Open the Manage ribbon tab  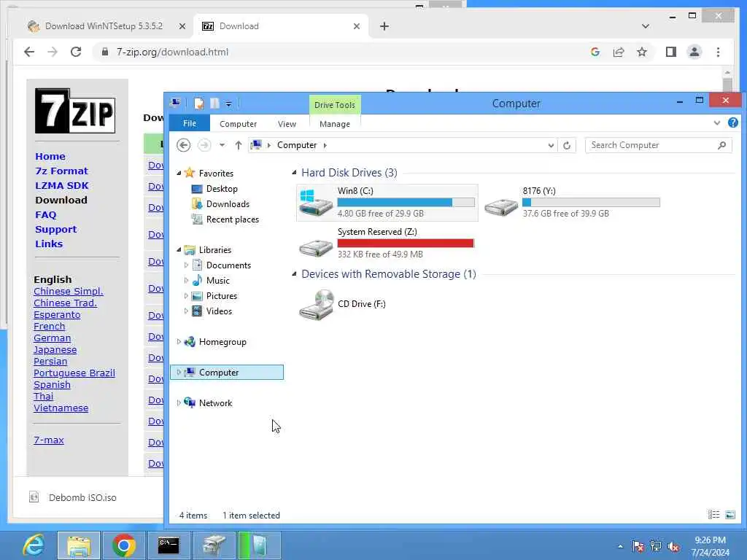coord(335,124)
